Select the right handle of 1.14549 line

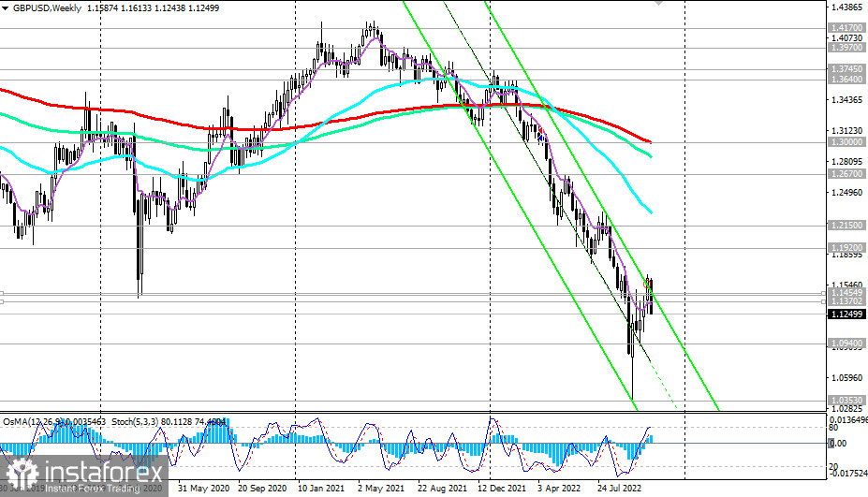(x=823, y=293)
